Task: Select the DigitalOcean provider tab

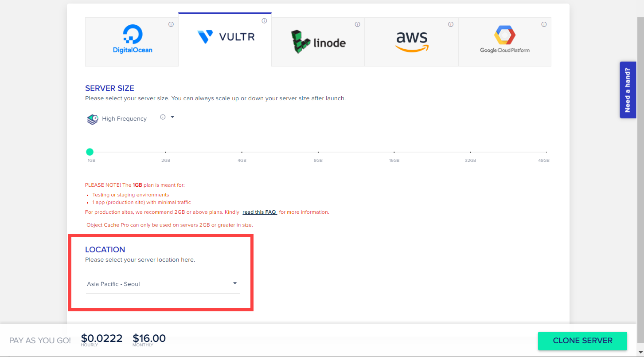Action: (x=132, y=42)
